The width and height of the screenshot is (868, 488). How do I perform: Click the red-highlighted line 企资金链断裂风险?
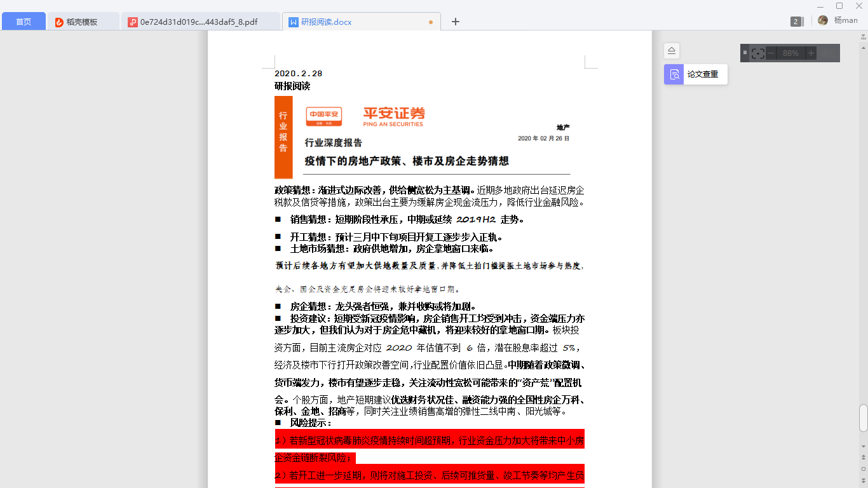tap(315, 457)
